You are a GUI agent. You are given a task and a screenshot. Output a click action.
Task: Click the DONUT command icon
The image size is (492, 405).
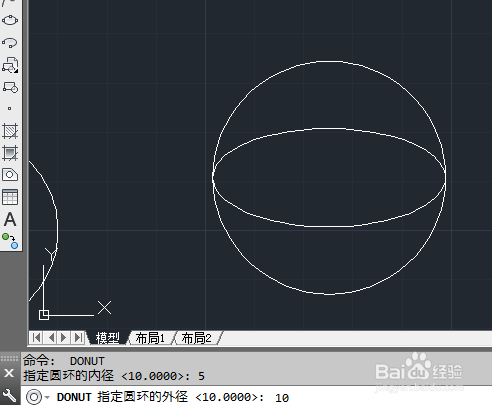[x=34, y=397]
